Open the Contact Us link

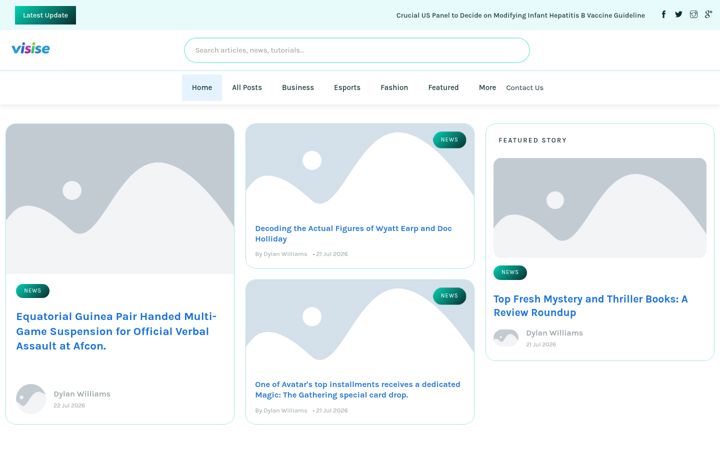tap(525, 88)
